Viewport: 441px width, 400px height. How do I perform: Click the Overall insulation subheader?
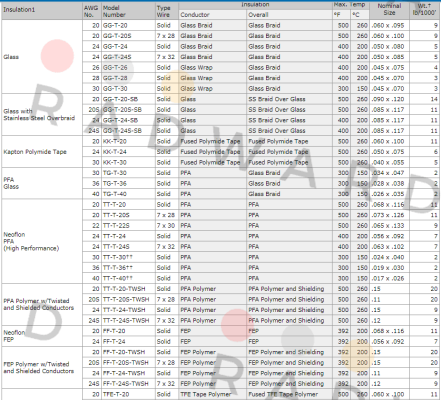pos(289,15)
